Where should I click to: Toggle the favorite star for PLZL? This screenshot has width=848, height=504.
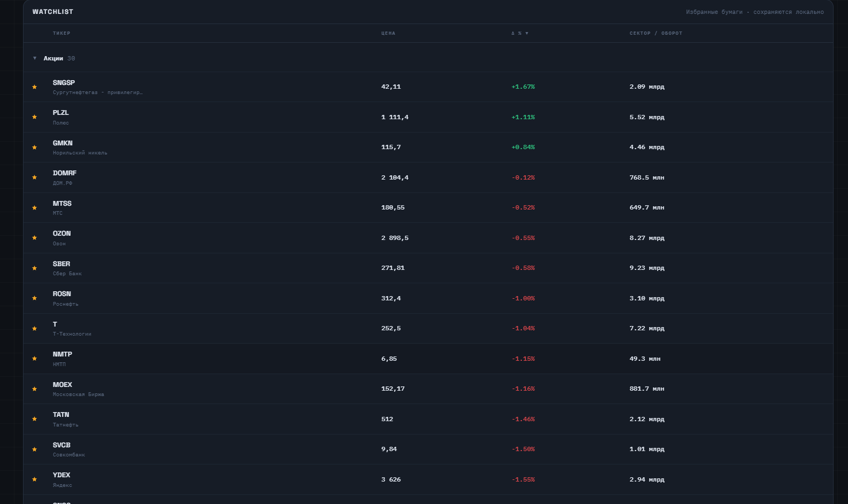35,117
